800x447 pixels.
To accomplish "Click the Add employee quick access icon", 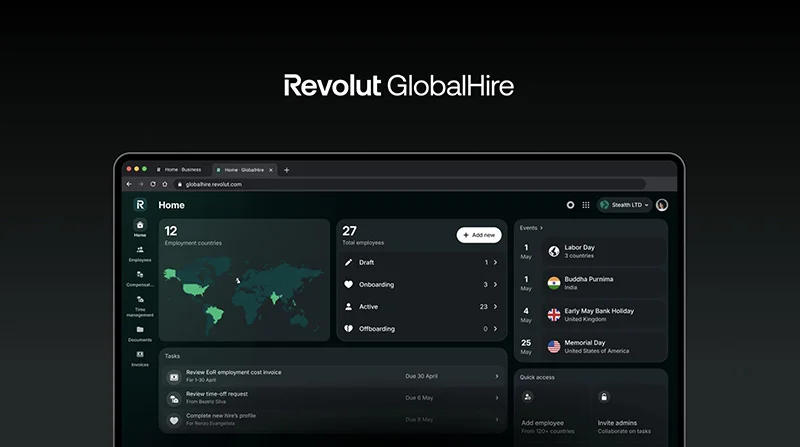I will pyautogui.click(x=528, y=396).
